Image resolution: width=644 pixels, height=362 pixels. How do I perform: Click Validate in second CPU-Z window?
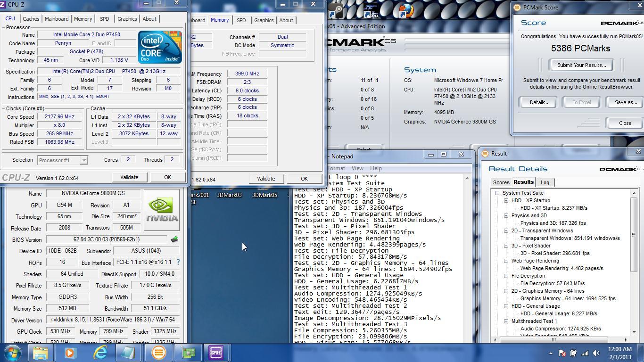[x=266, y=179]
